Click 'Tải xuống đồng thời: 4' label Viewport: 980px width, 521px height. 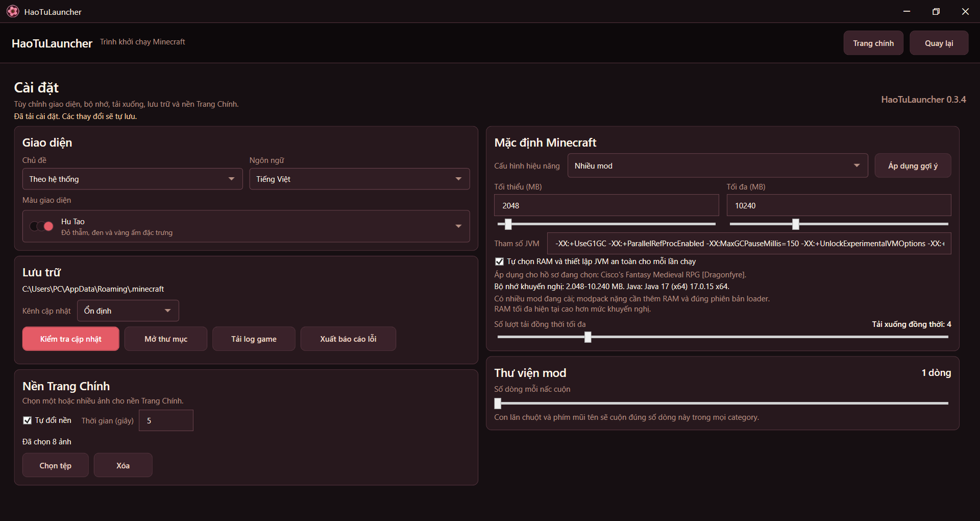pyautogui.click(x=911, y=324)
